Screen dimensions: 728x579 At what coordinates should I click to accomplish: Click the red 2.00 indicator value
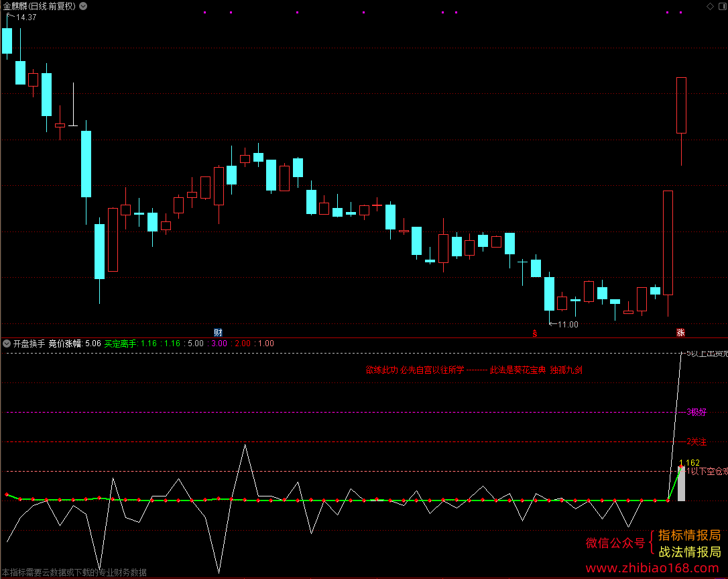tap(243, 344)
